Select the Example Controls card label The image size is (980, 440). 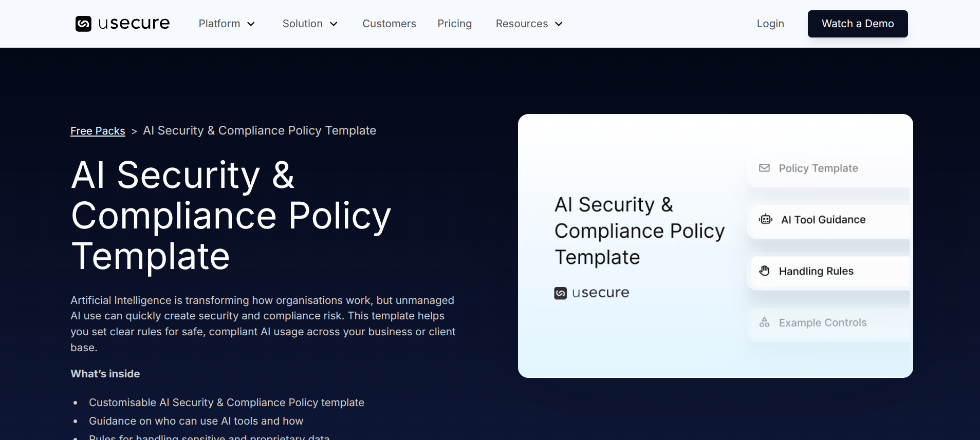point(823,322)
